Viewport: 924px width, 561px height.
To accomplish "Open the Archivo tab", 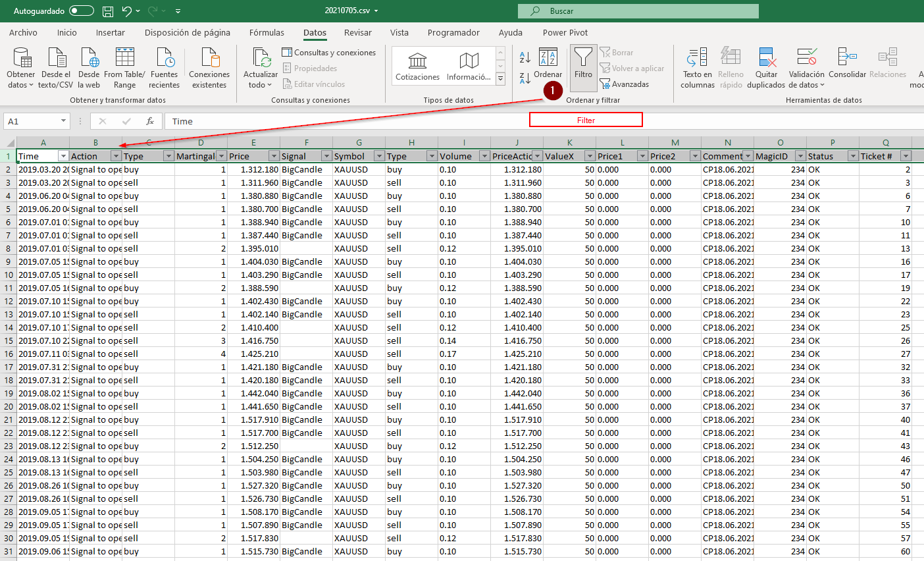I will point(23,32).
